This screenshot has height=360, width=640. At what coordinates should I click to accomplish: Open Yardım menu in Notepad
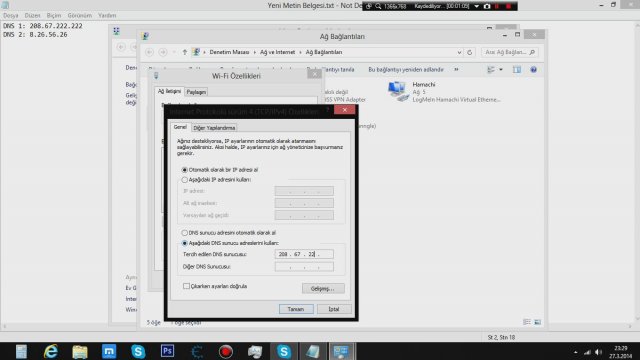tap(107, 16)
